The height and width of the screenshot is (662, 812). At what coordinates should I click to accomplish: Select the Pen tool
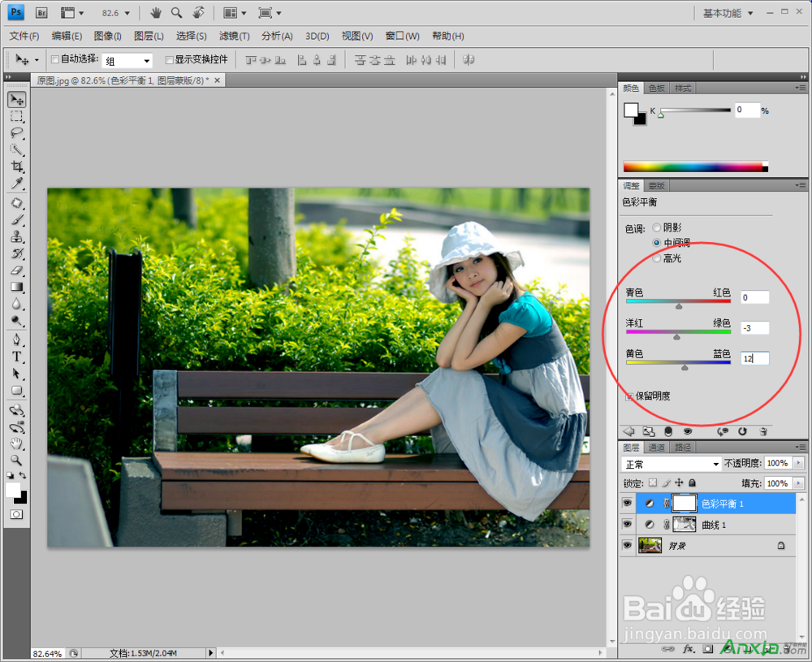16,340
